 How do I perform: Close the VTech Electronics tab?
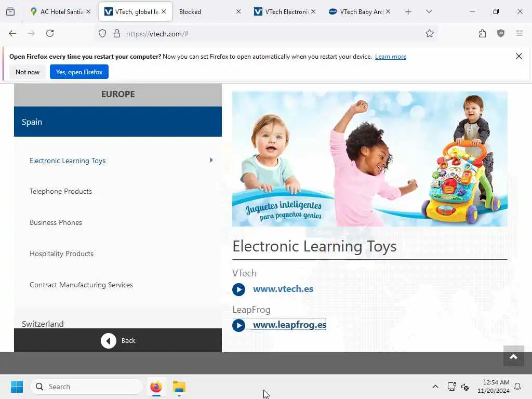(313, 11)
